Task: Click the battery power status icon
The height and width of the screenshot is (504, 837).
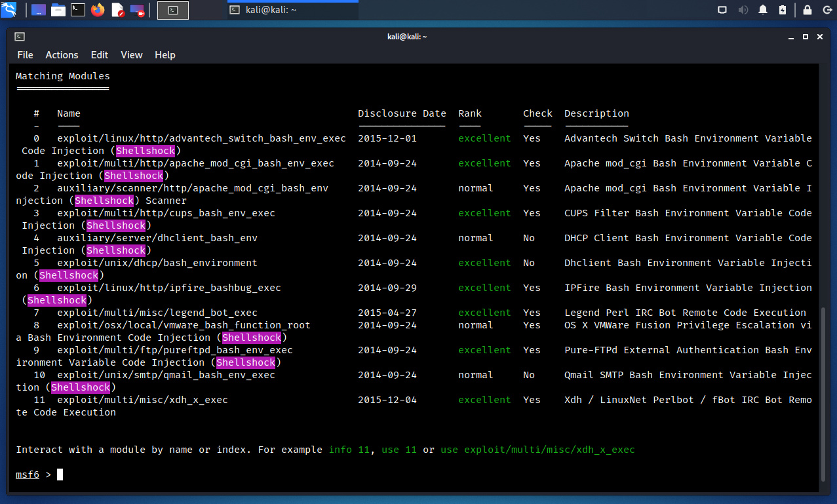Action: [x=782, y=10]
